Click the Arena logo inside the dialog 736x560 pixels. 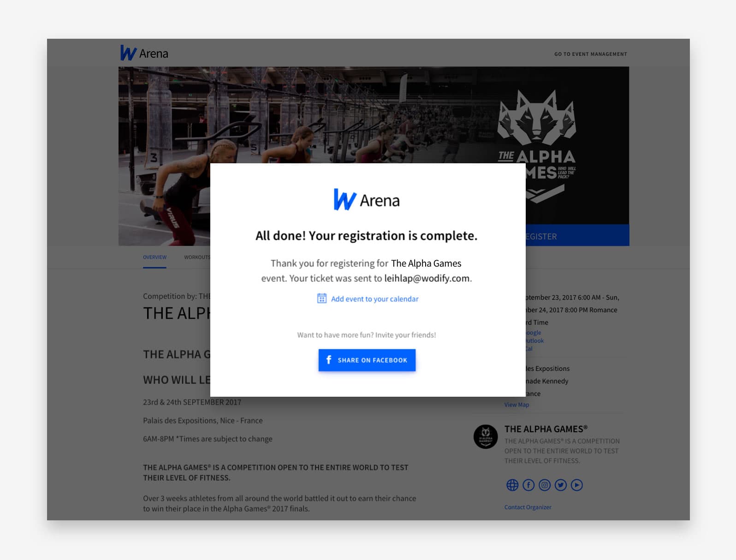(x=367, y=200)
